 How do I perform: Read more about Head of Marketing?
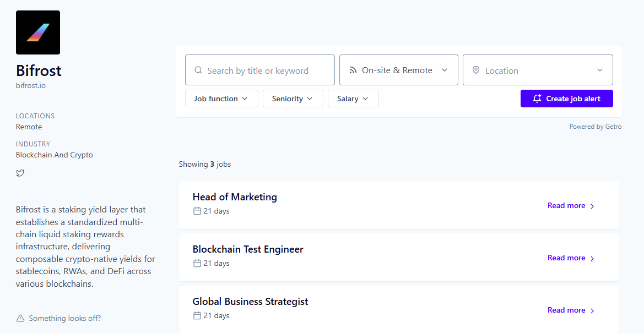point(571,205)
